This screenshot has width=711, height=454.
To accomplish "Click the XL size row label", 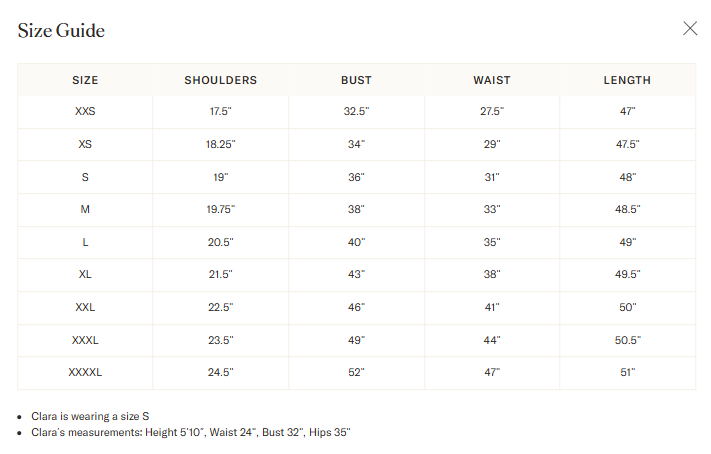I will 85,275.
